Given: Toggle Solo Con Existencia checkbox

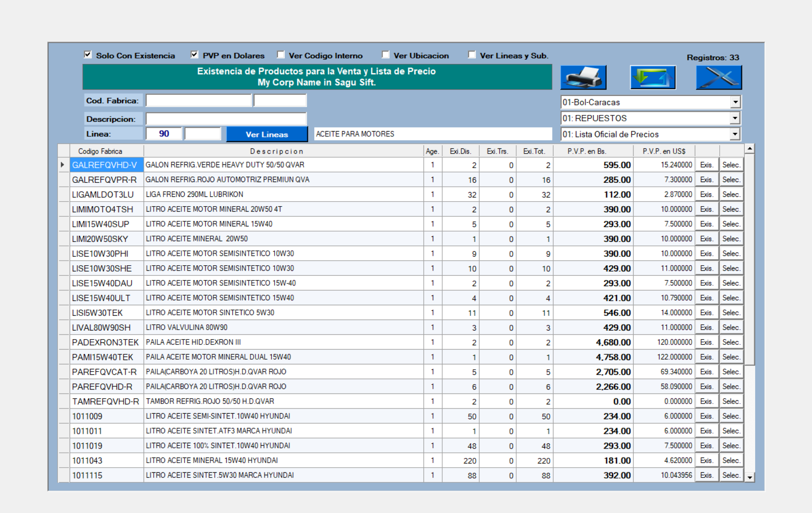Looking at the screenshot, I should 88,55.
